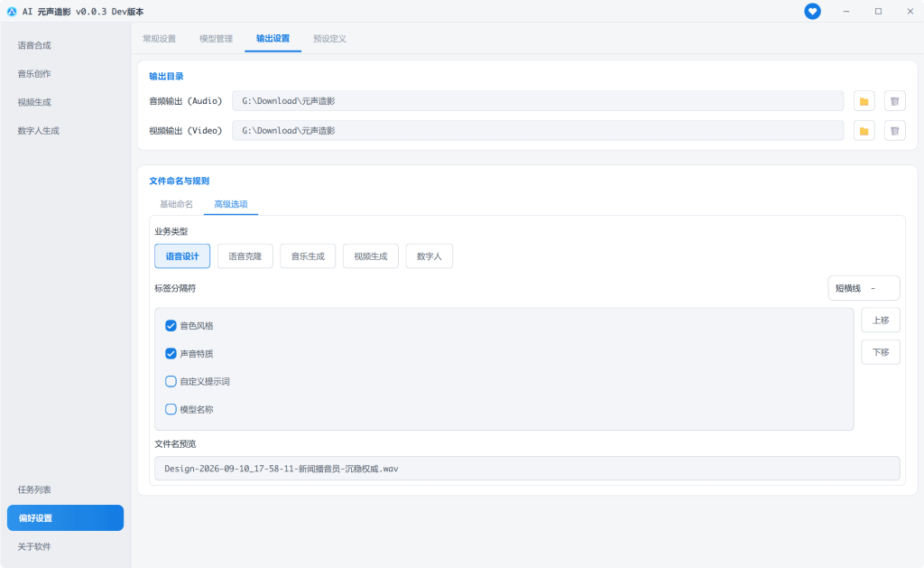Switch to the 预设定义 tab

tap(329, 38)
